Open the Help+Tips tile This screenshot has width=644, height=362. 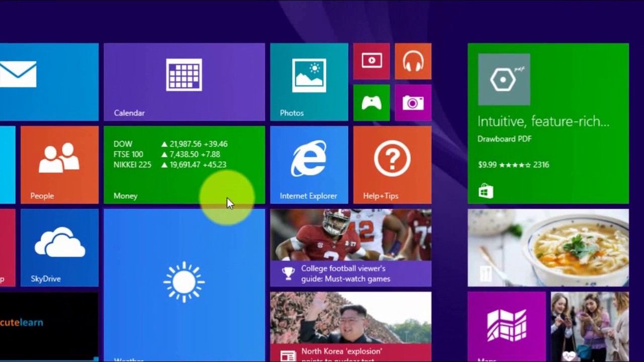click(392, 165)
